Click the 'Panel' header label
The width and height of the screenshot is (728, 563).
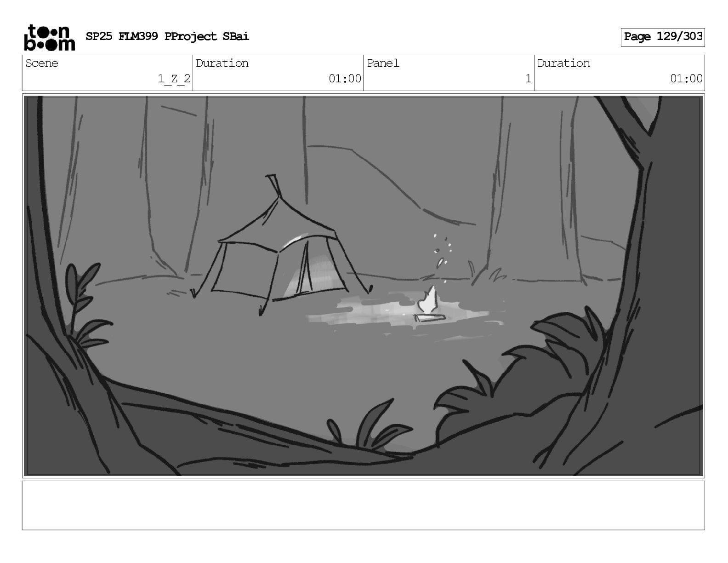(x=383, y=63)
